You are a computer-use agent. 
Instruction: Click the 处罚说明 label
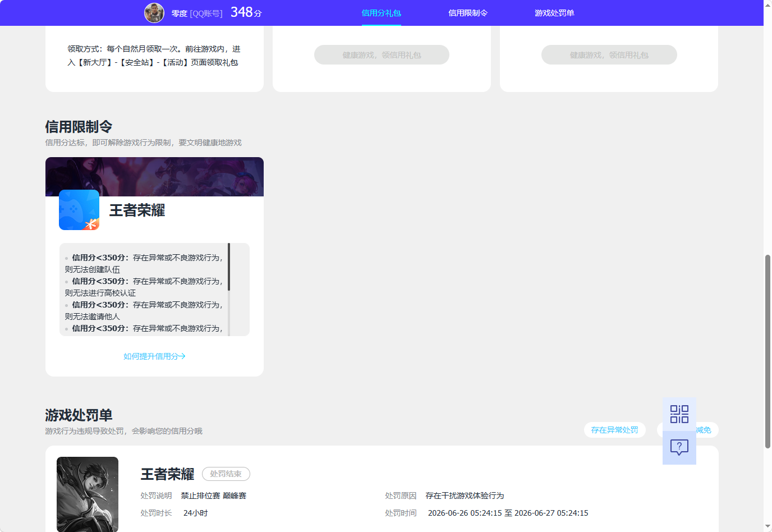tap(156, 496)
